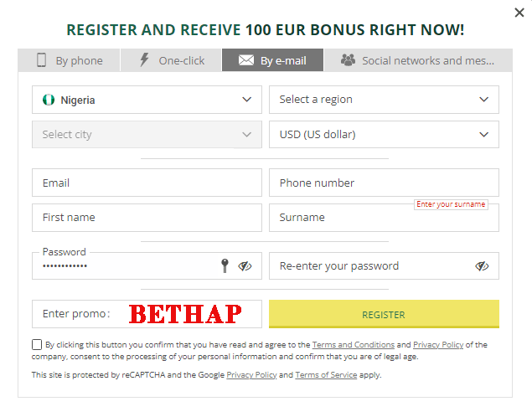The height and width of the screenshot is (417, 532).
Task: Check the terms agreement checkbox
Action: [37, 344]
